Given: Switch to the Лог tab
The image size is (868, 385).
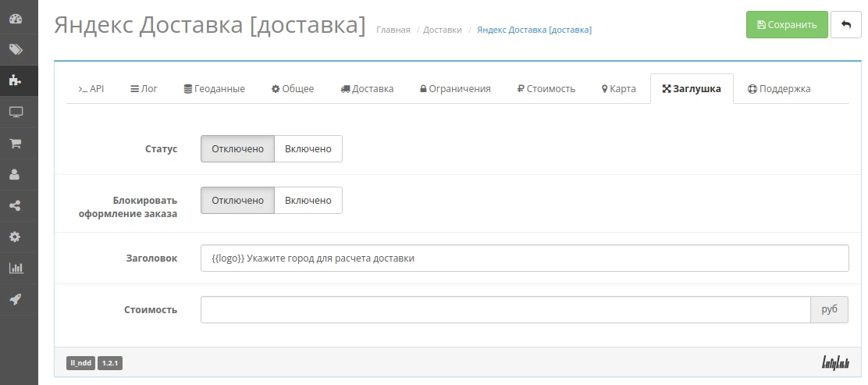Looking at the screenshot, I should point(144,88).
